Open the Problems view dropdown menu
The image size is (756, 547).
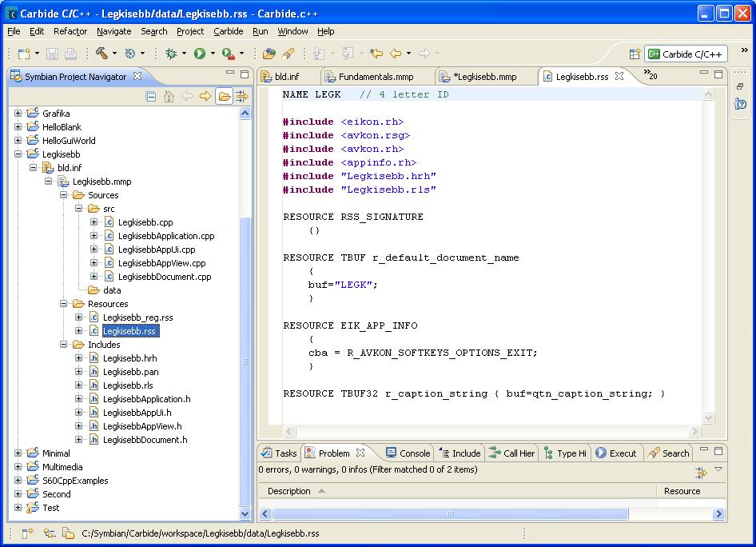(718, 469)
